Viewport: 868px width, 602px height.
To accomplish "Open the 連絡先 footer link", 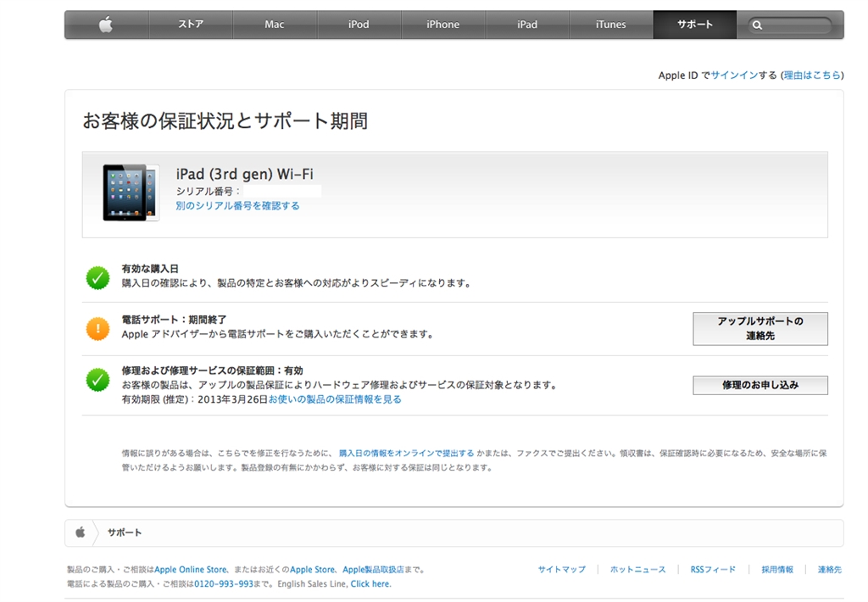I will coord(829,569).
